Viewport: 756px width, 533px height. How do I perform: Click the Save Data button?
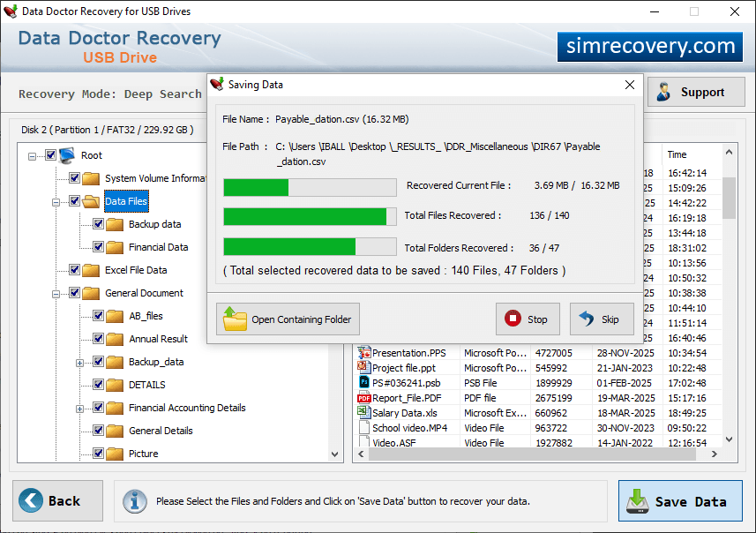(680, 500)
